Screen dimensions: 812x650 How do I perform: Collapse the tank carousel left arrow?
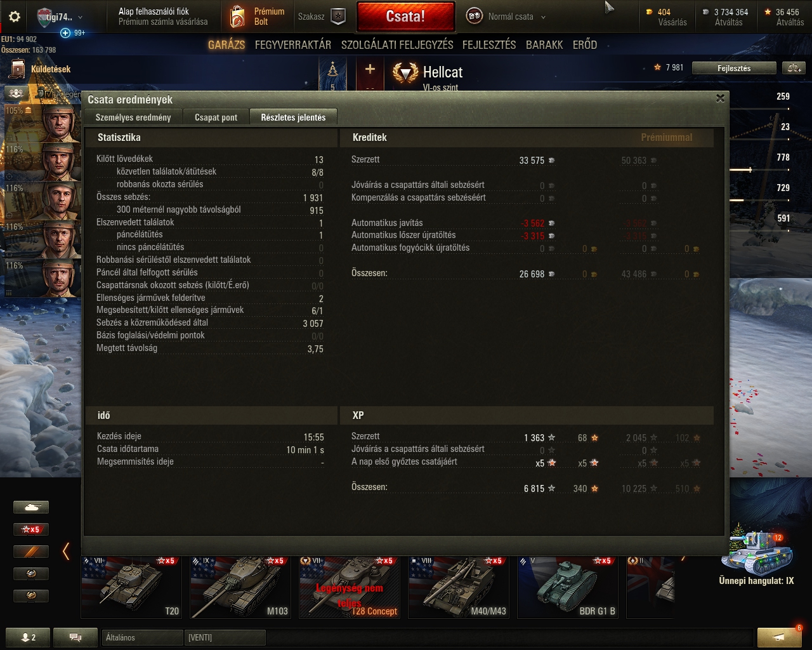point(66,551)
